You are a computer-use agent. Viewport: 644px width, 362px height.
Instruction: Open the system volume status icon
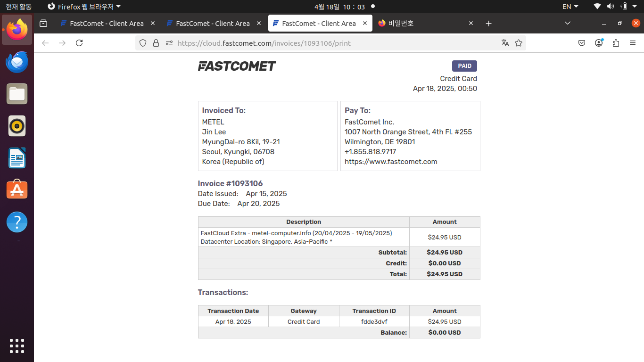tap(611, 7)
